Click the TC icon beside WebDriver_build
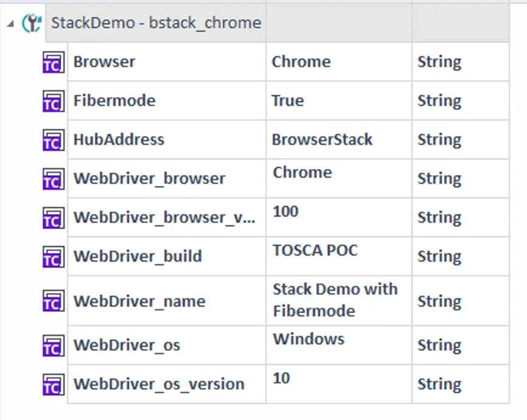Image resolution: width=527 pixels, height=420 pixels. click(53, 257)
